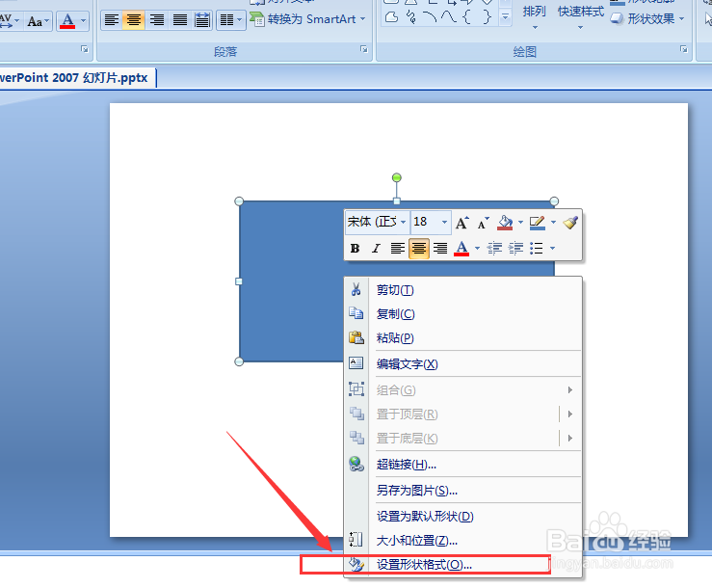The image size is (712, 588).
Task: Click the mini toolbar shape outline pen icon
Action: coord(538,223)
